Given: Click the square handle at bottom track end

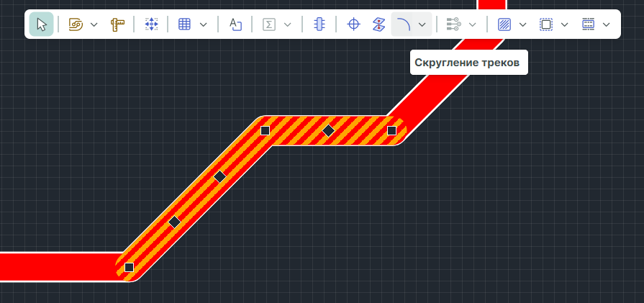Looking at the screenshot, I should click(129, 267).
